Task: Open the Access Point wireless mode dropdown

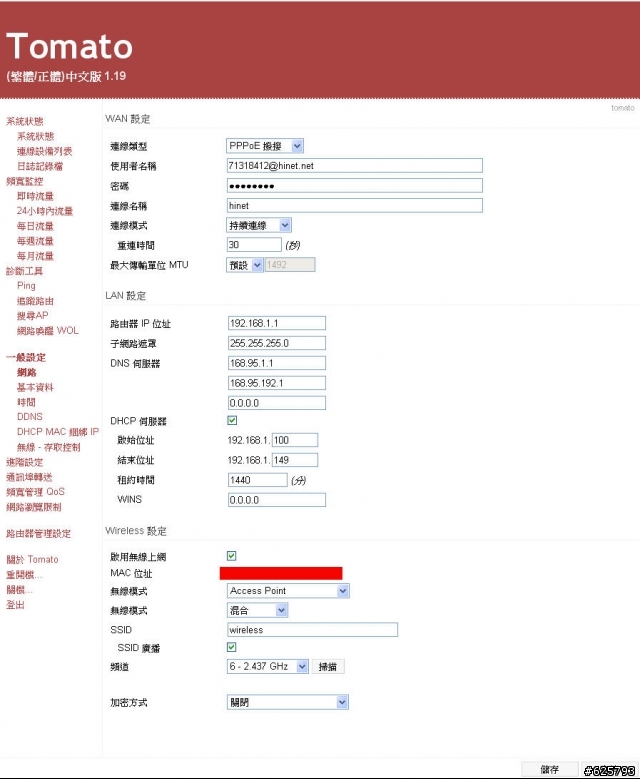Action: click(288, 591)
